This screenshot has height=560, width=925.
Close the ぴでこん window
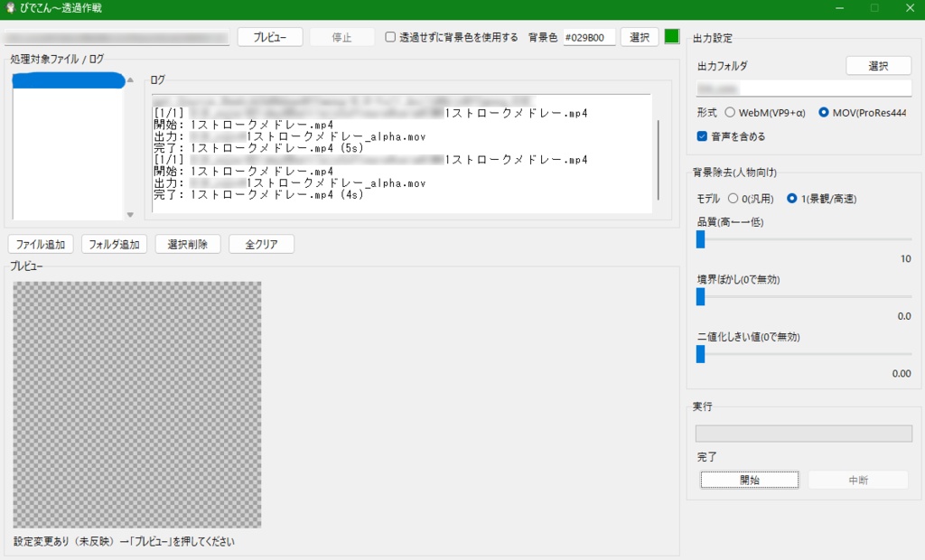pos(910,8)
